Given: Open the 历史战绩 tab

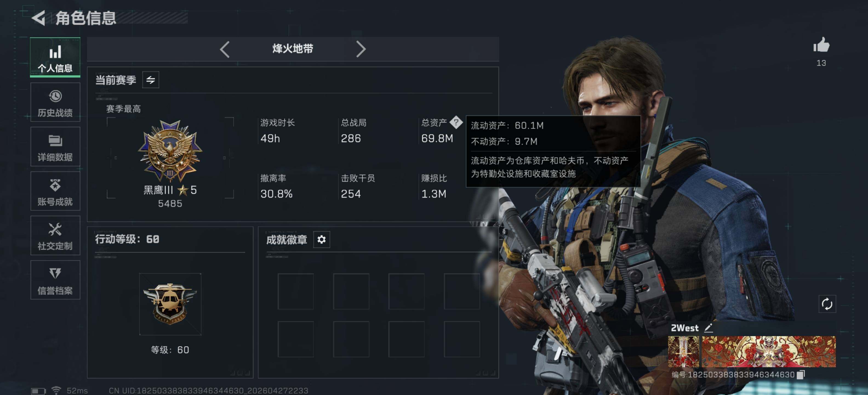Looking at the screenshot, I should 55,103.
